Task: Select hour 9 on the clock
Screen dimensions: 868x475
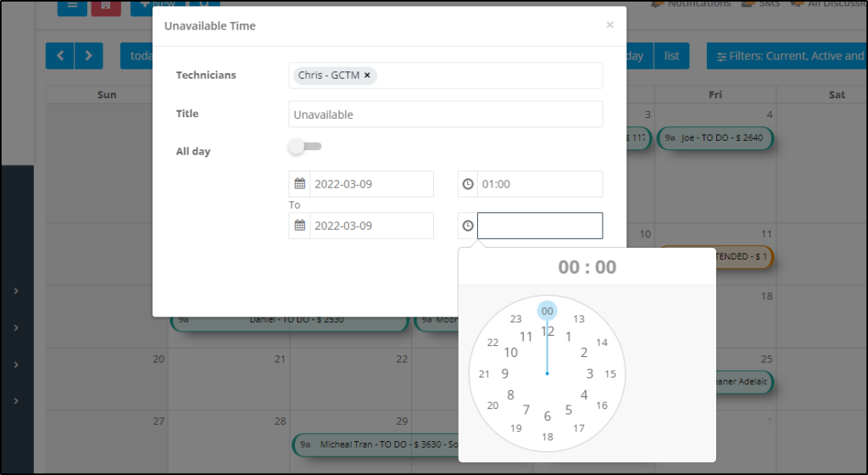Action: point(505,374)
